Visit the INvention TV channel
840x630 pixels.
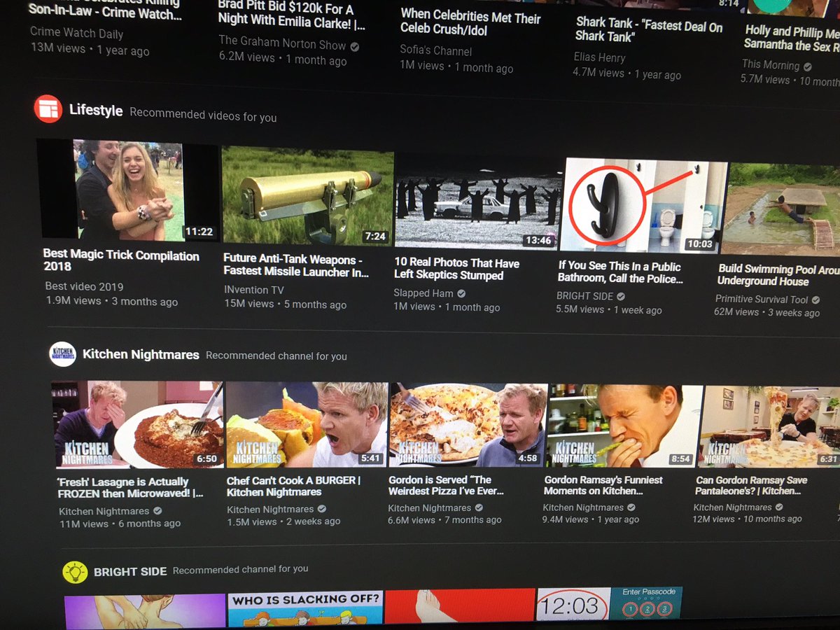[x=253, y=290]
